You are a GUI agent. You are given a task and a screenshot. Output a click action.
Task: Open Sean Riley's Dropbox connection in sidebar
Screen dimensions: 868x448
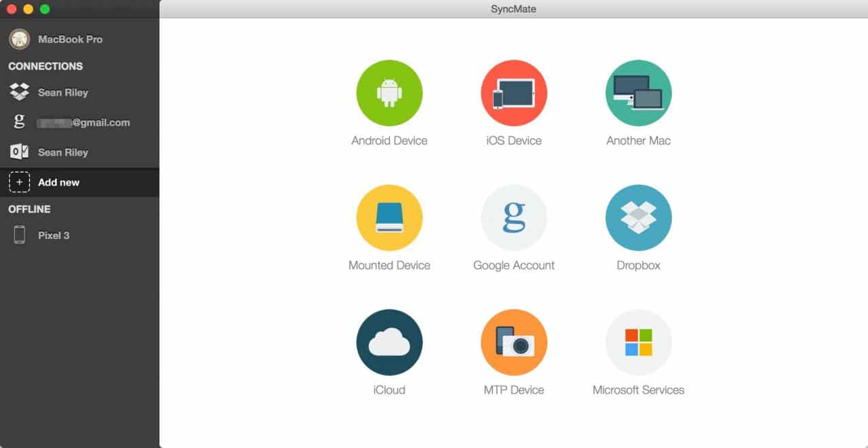point(62,92)
